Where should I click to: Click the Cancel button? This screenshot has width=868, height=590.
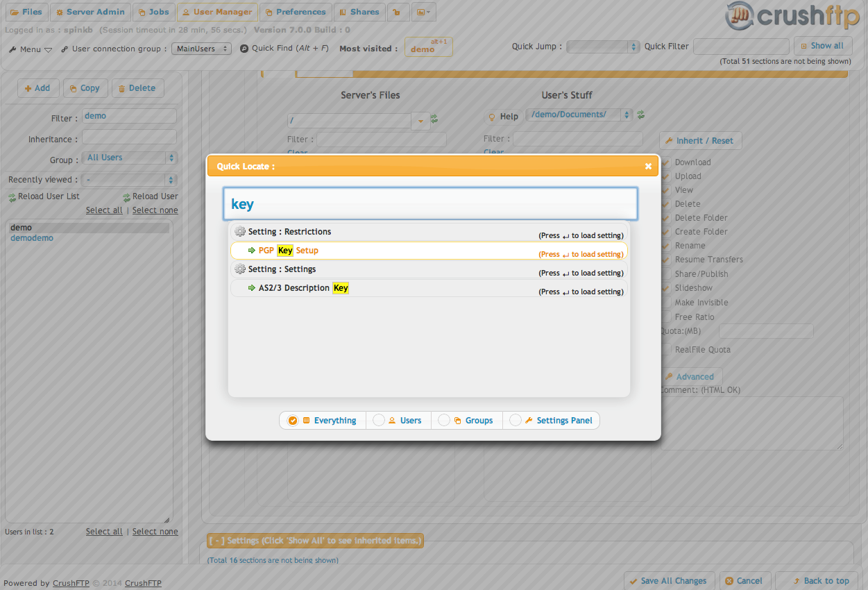(744, 581)
